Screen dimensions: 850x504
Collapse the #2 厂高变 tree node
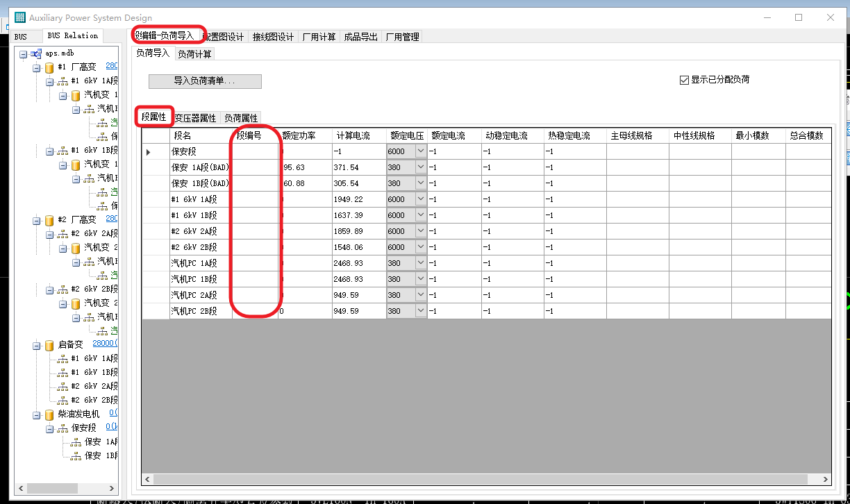click(36, 220)
